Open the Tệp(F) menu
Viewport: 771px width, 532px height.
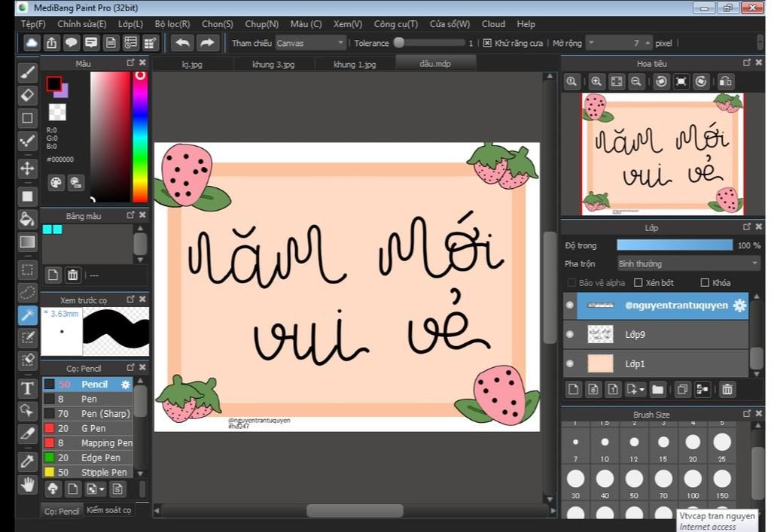point(33,24)
